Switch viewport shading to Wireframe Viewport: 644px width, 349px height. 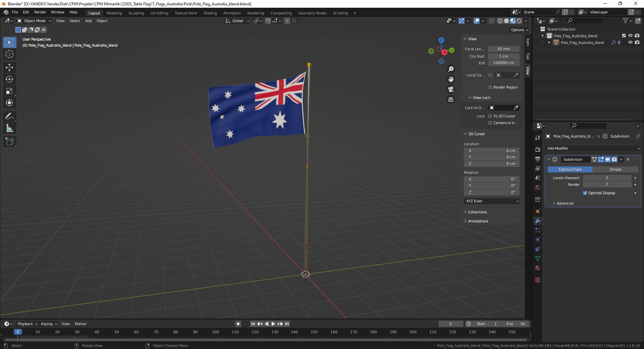[x=500, y=21]
